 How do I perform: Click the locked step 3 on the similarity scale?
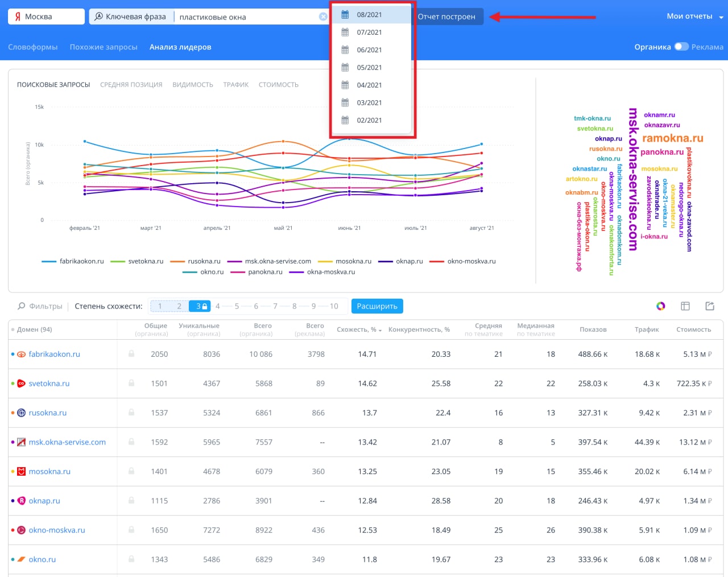[x=200, y=306]
